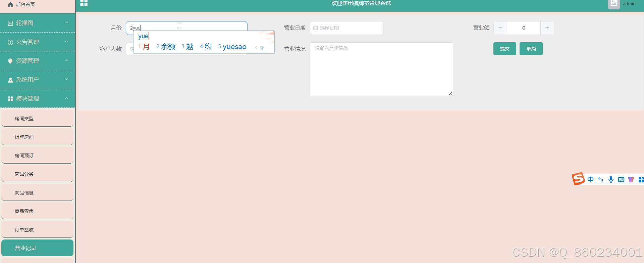644x263 pixels.
Task: Go to next page of IME candidates
Action: point(262,47)
